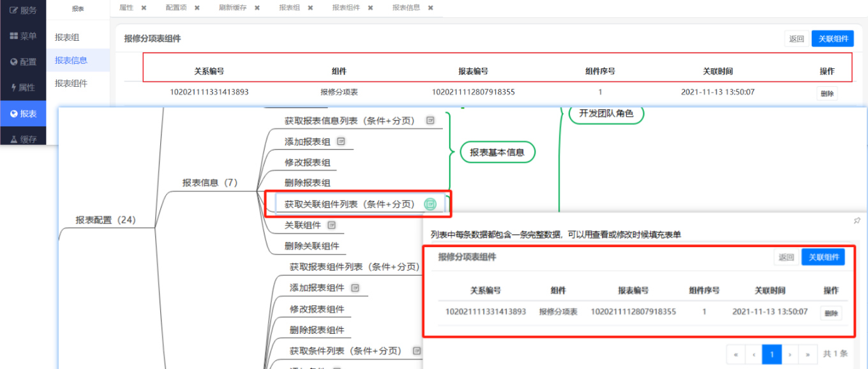Screen dimensions: 868x369
Task: Close the 属性 tab
Action: pyautogui.click(x=144, y=8)
